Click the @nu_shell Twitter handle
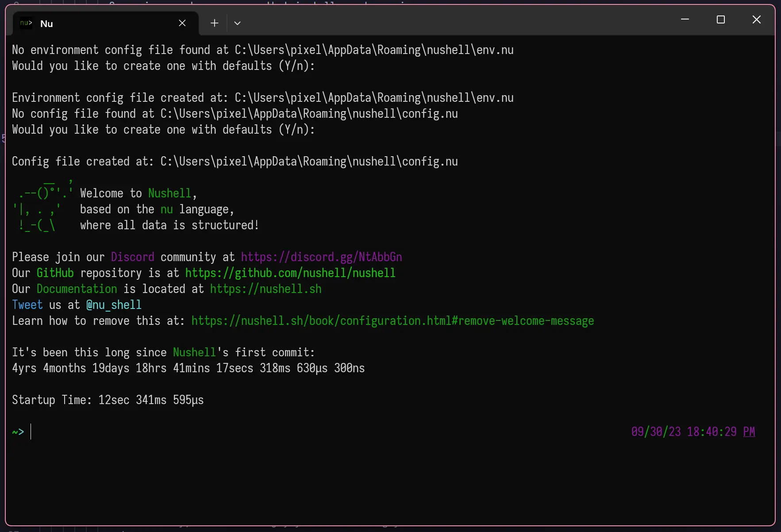The image size is (781, 532). tap(114, 305)
